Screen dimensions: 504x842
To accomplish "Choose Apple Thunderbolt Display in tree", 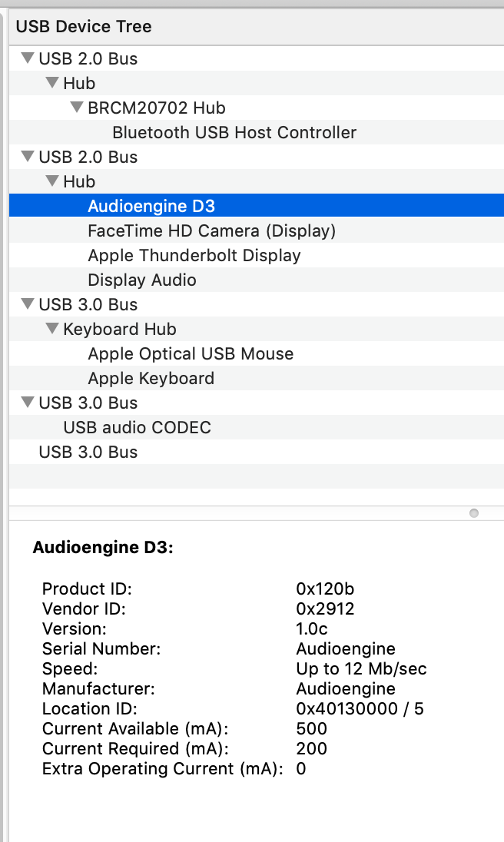I will 194,255.
